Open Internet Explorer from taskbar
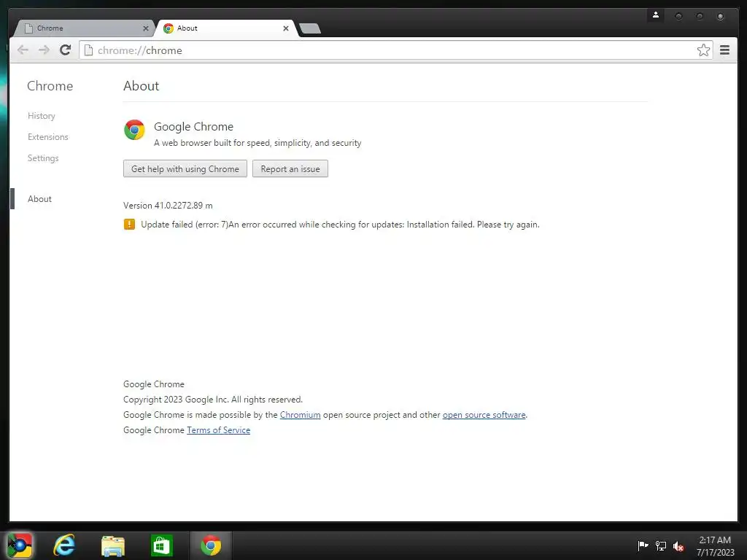The width and height of the screenshot is (747, 560). point(64,545)
